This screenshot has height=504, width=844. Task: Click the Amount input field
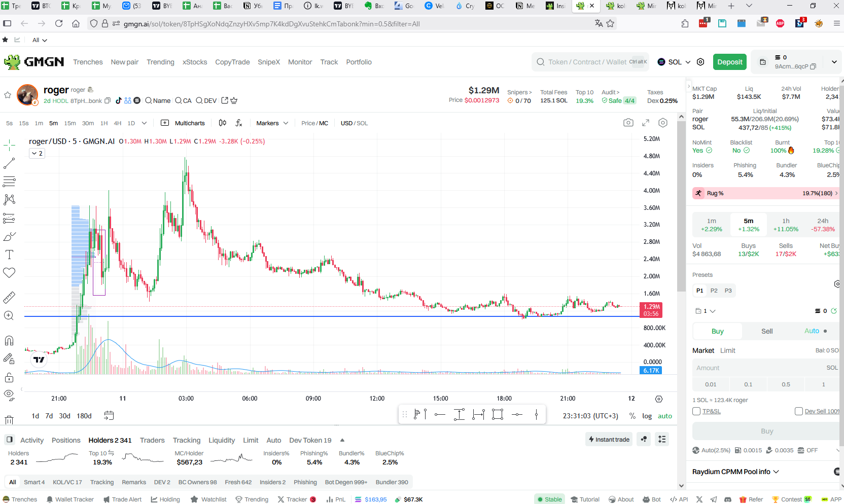click(x=766, y=368)
